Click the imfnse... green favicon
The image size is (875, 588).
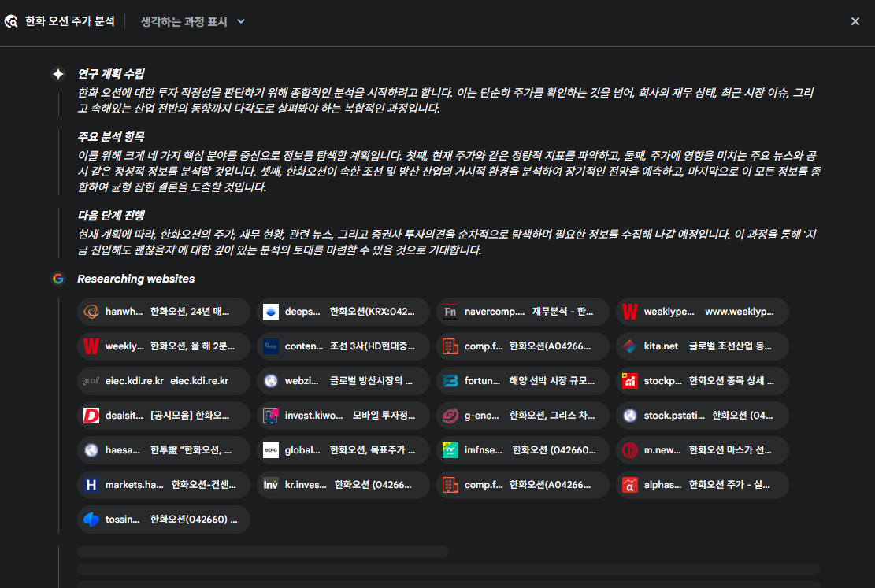pos(450,449)
